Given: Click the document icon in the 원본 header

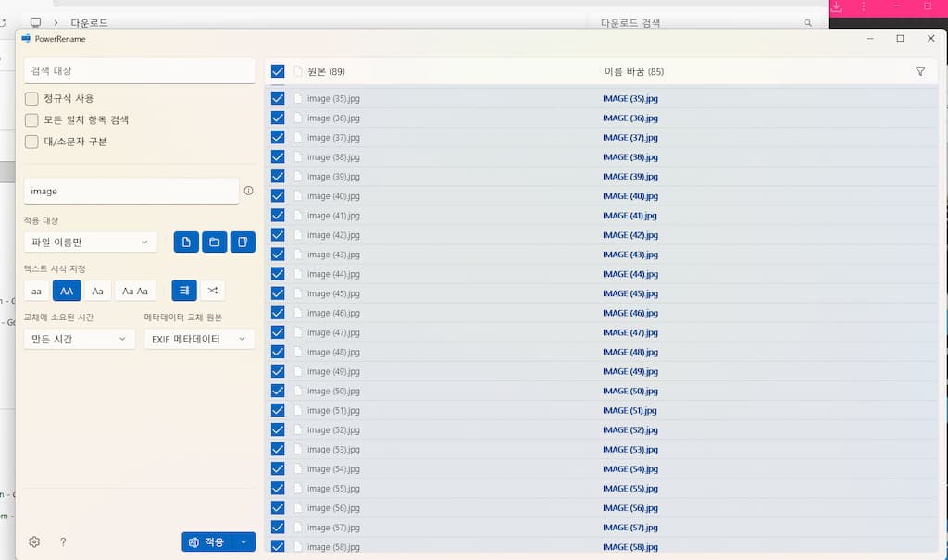Looking at the screenshot, I should [x=298, y=71].
